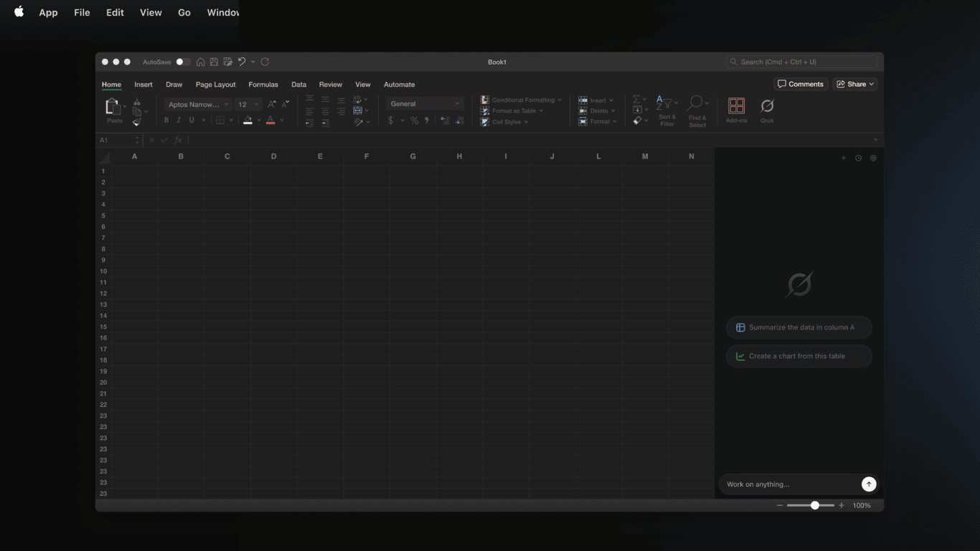Screen dimensions: 980x551
Task: Open the Add-ins grid icon
Action: tap(736, 106)
